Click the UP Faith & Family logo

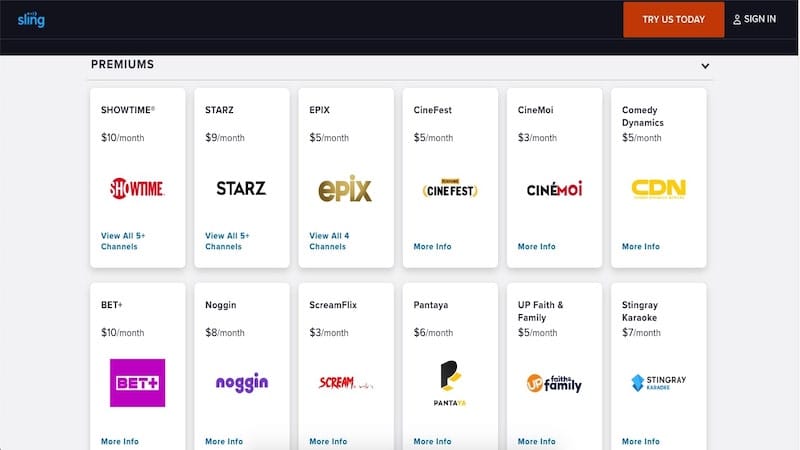pos(554,383)
